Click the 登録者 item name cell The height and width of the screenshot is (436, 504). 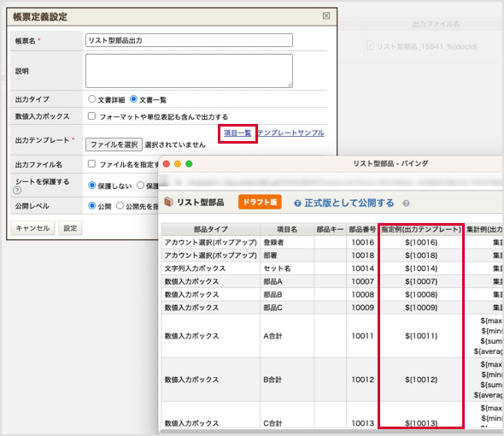click(287, 242)
